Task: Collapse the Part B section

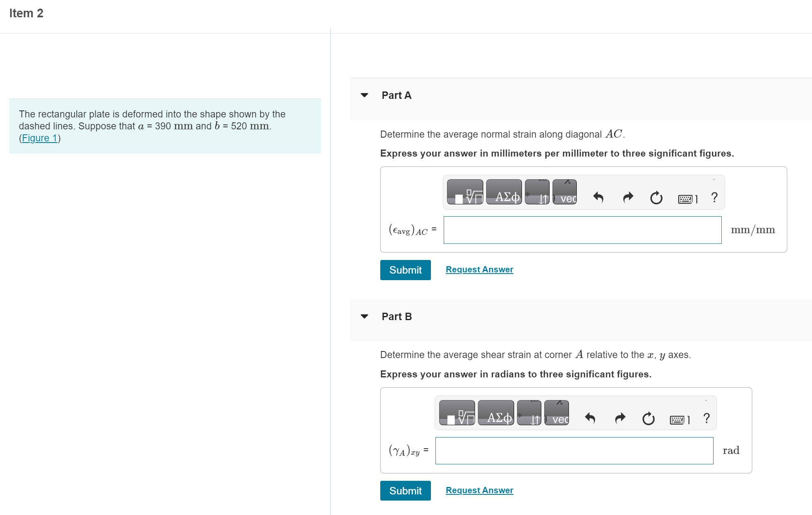Action: pyautogui.click(x=364, y=316)
